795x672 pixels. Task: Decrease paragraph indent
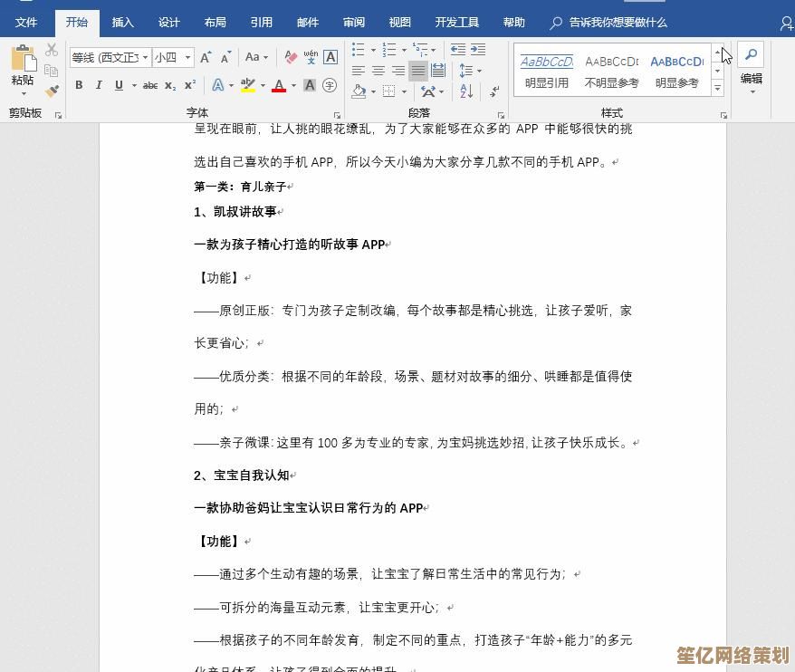(x=458, y=49)
